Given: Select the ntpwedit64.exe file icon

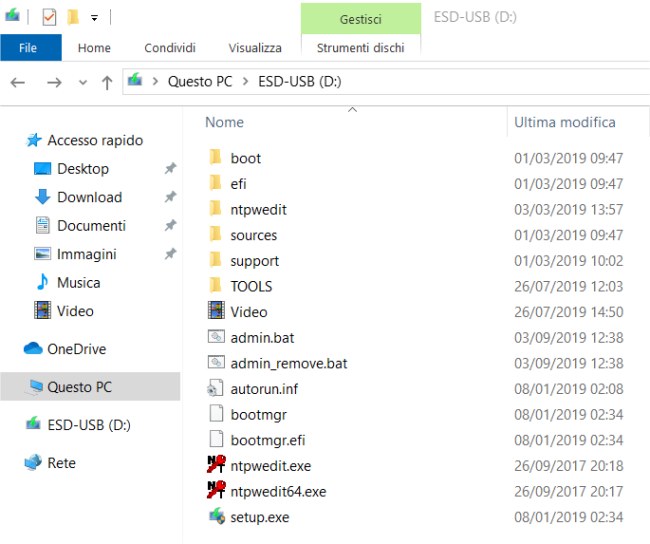Looking at the screenshot, I should (x=215, y=492).
